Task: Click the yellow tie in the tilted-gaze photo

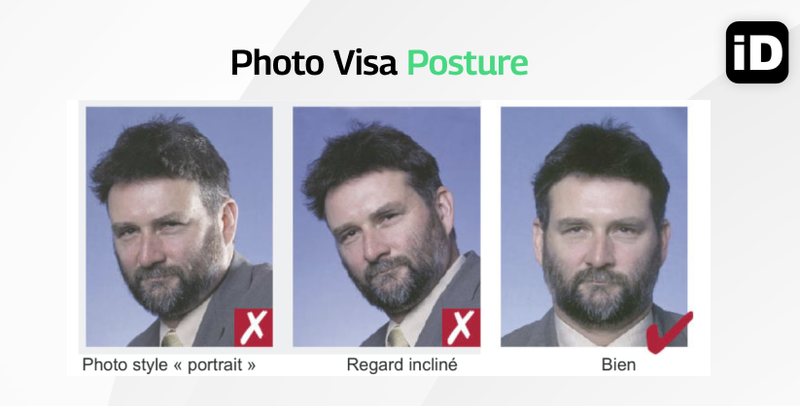Action: tap(397, 337)
